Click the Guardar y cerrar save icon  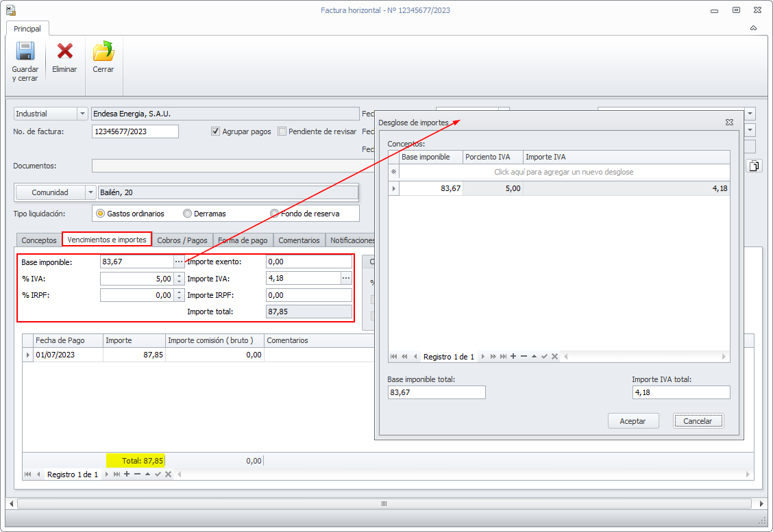click(x=25, y=52)
